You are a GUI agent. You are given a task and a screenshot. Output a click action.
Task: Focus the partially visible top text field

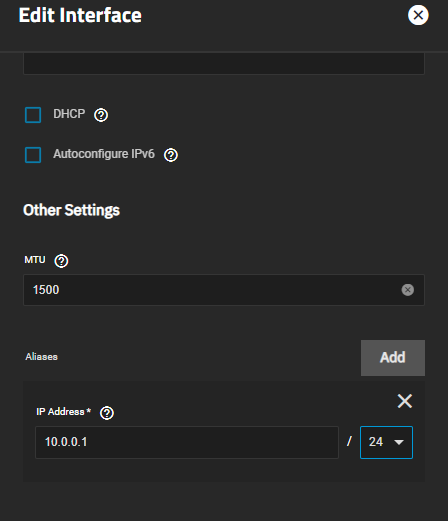point(224,63)
